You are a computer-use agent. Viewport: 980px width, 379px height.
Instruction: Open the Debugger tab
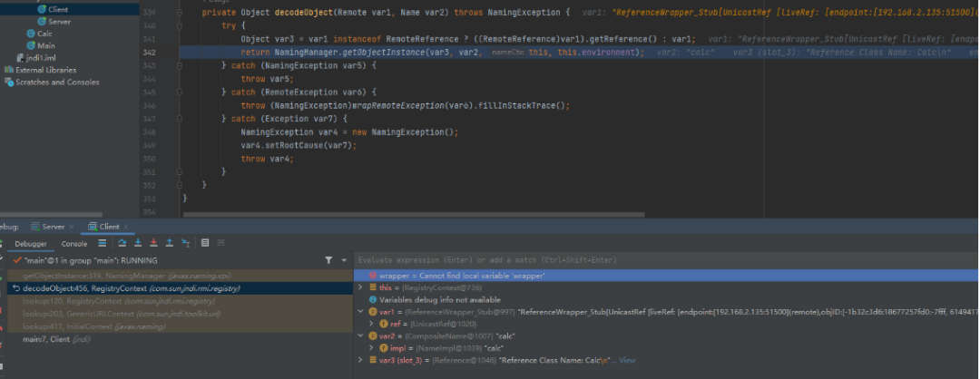[31, 244]
